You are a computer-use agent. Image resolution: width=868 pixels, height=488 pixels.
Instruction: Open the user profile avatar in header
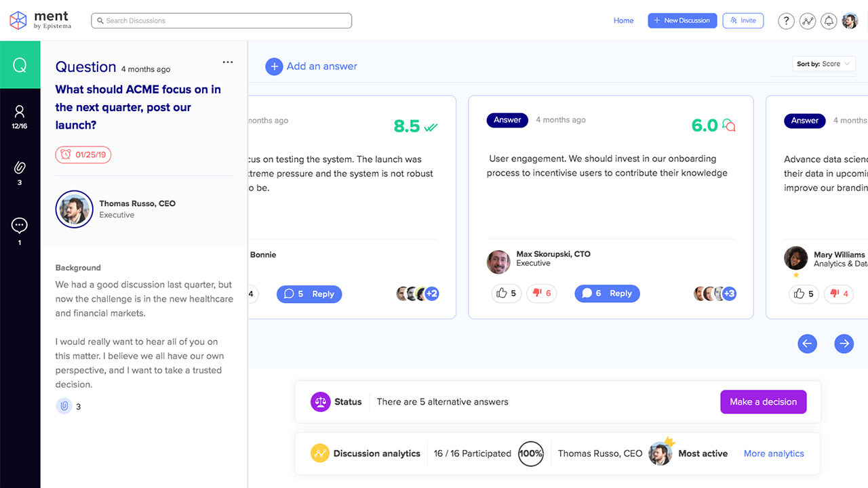850,21
